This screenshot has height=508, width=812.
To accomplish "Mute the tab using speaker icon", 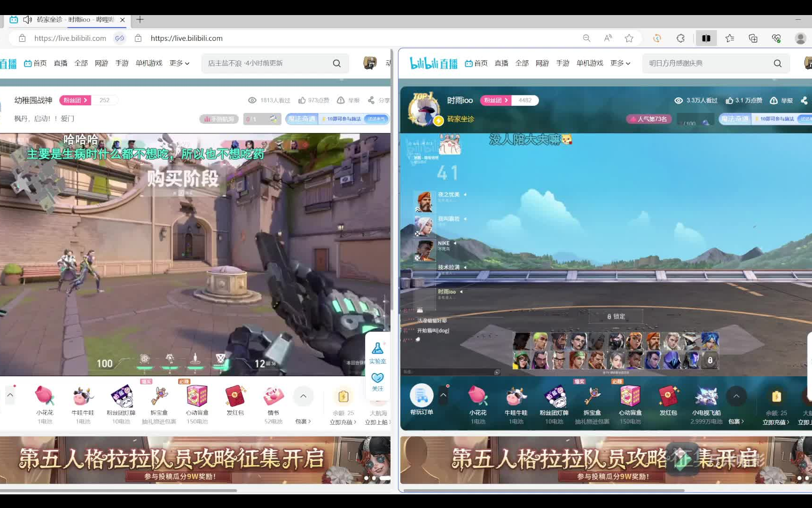I will pos(27,19).
